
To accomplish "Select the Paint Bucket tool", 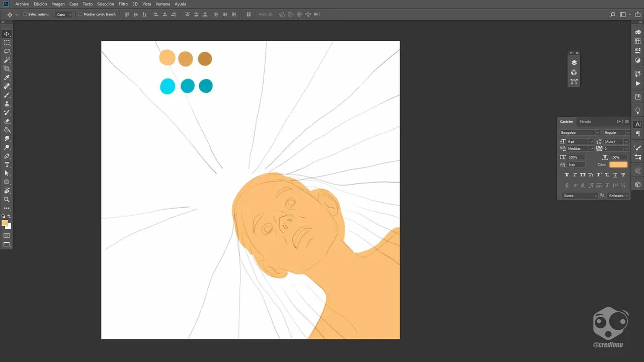I will [x=7, y=130].
